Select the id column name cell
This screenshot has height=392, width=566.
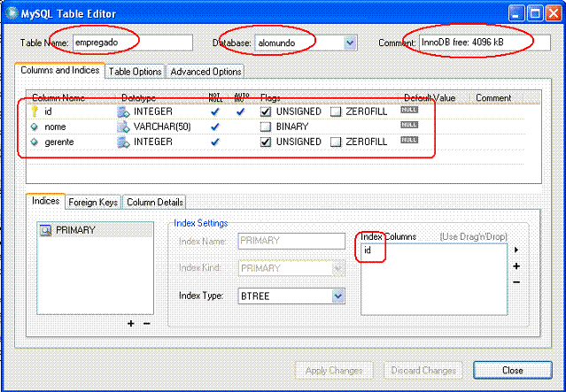[48, 111]
